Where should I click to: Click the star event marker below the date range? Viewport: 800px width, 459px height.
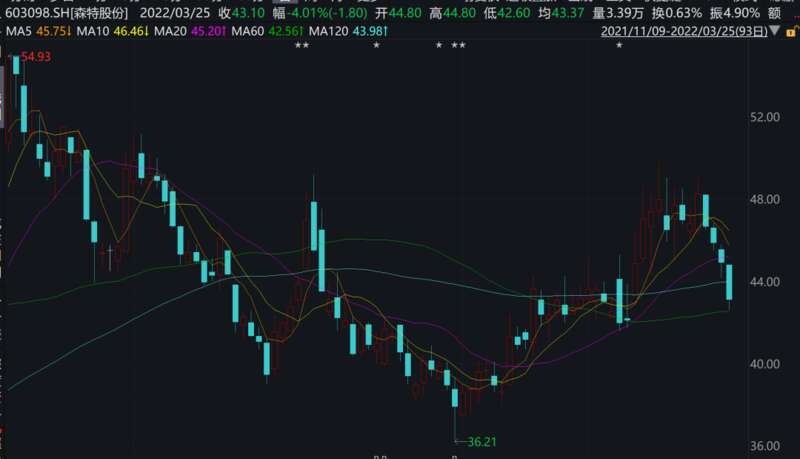pyautogui.click(x=619, y=47)
